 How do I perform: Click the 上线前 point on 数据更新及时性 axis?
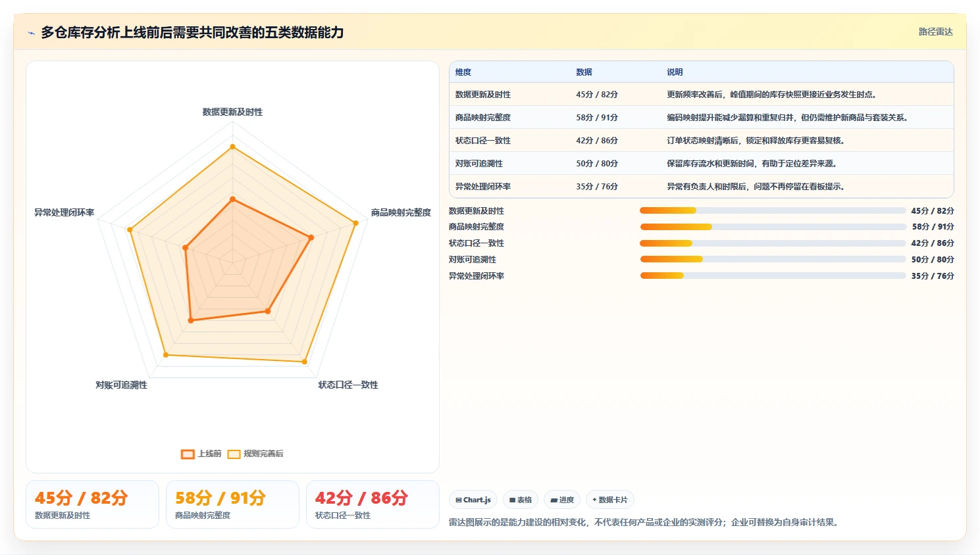(232, 199)
